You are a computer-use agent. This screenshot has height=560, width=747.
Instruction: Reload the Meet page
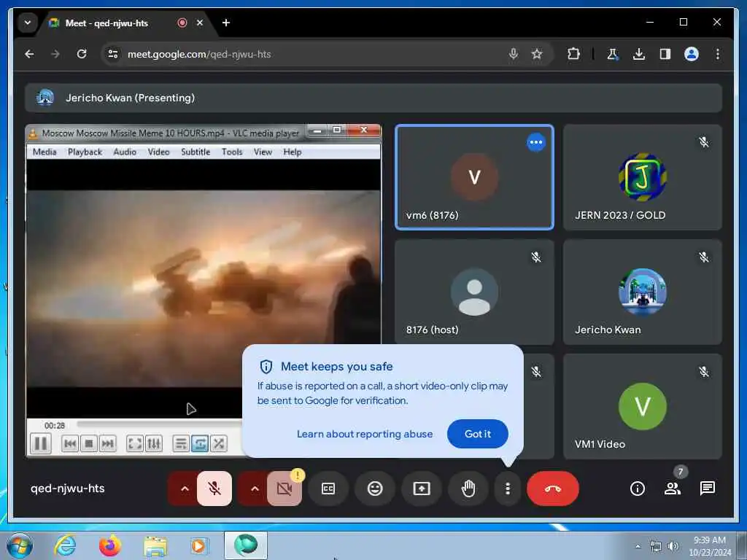pyautogui.click(x=82, y=54)
